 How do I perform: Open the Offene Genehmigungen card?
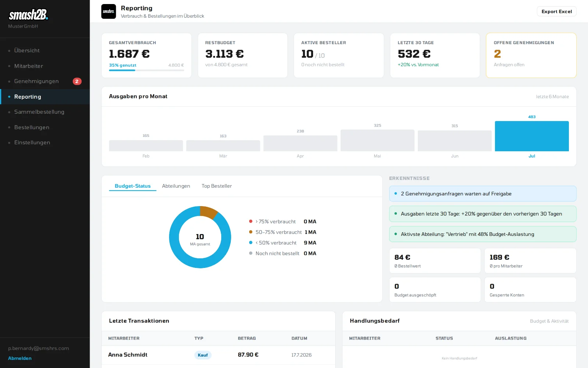tap(531, 56)
